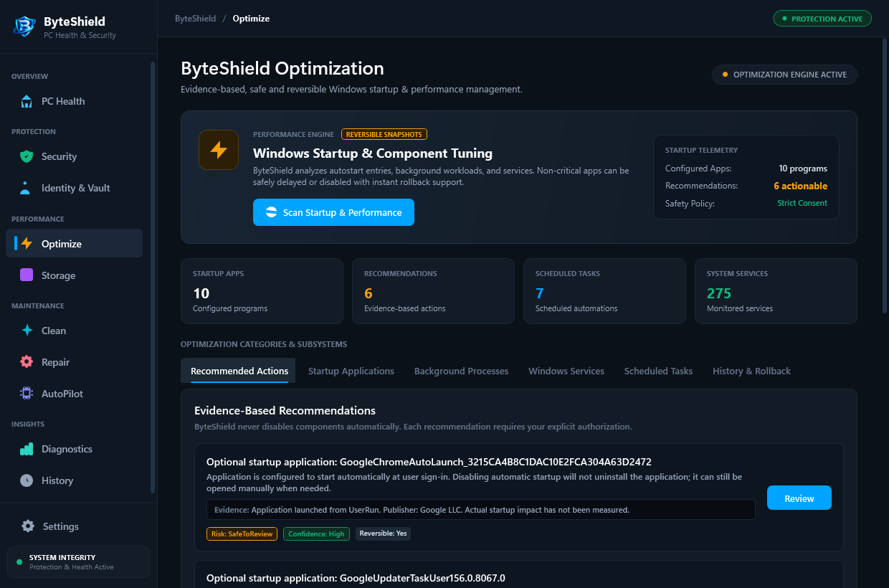This screenshot has height=588, width=889.
Task: Click the 'Windows Startup & Component Tuning' heading
Action: coord(373,153)
